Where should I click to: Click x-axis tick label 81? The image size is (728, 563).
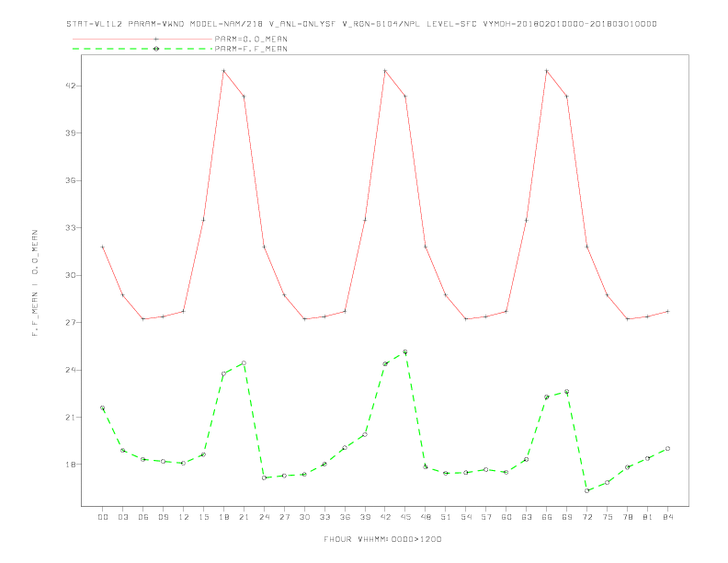coord(648,517)
